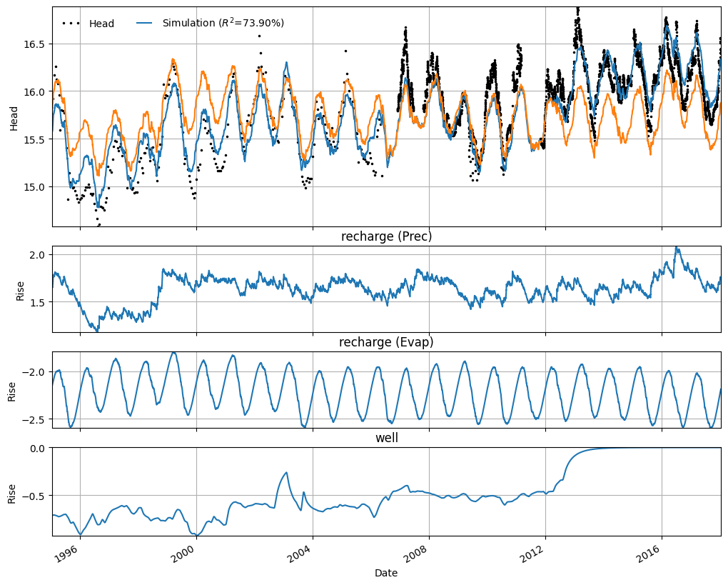Click the blue Simulation legend line sample
728x585 pixels.
tap(145, 23)
